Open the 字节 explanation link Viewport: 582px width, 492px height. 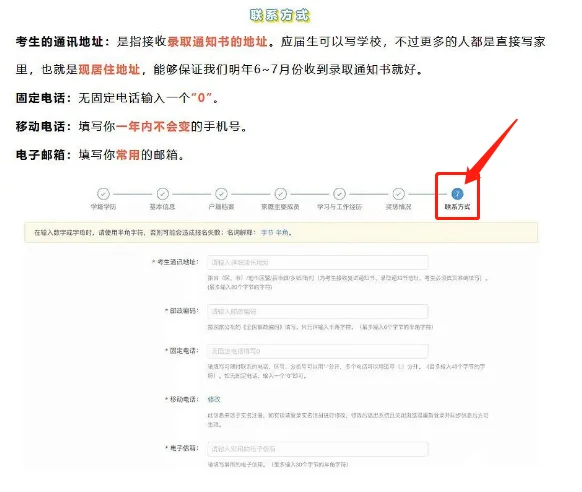267,233
